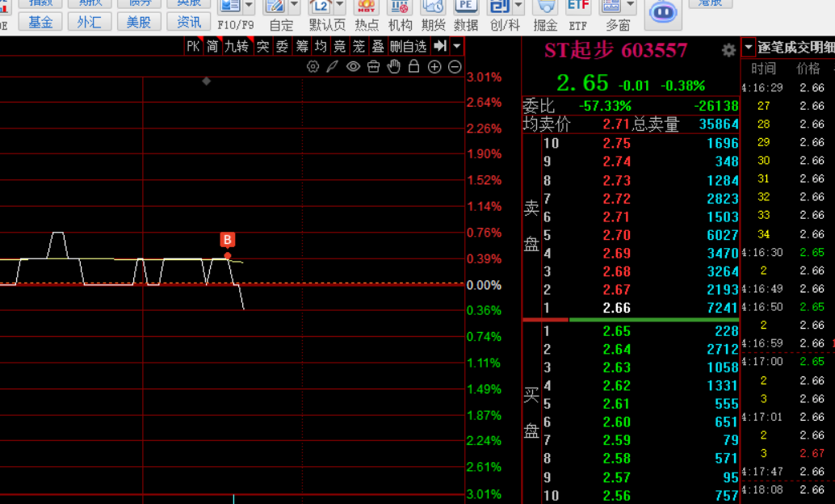Image resolution: width=835 pixels, height=504 pixels.
Task: Click 删自选 to remove from watchlist
Action: click(409, 47)
